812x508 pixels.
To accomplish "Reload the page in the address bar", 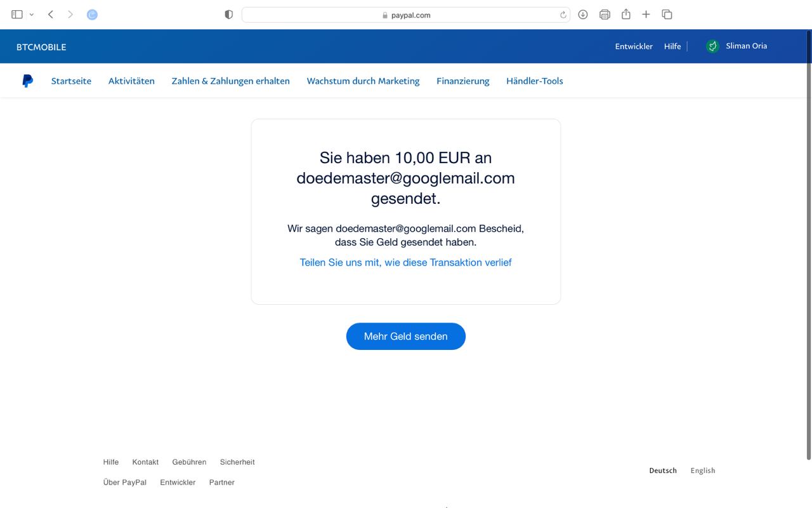I will pos(563,15).
